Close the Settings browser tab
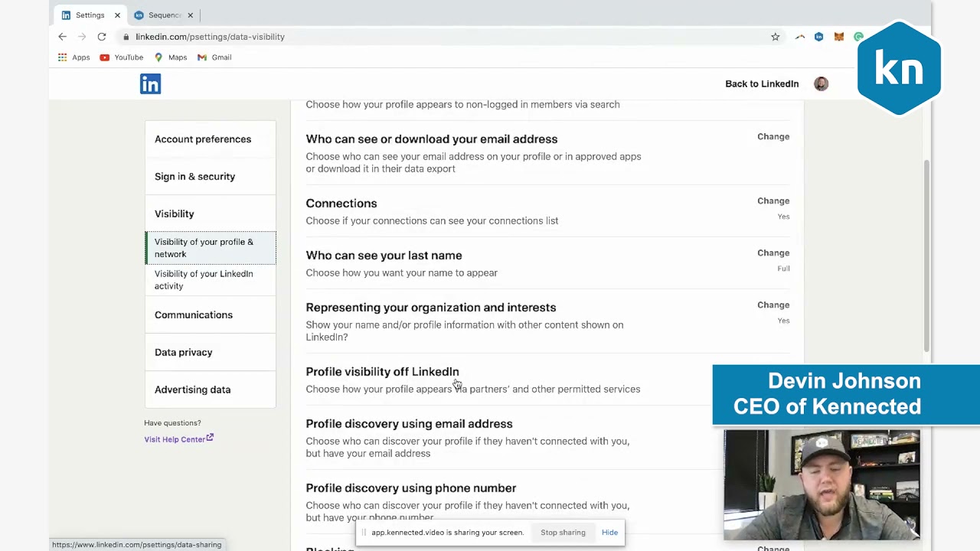The height and width of the screenshot is (551, 980). (x=117, y=15)
